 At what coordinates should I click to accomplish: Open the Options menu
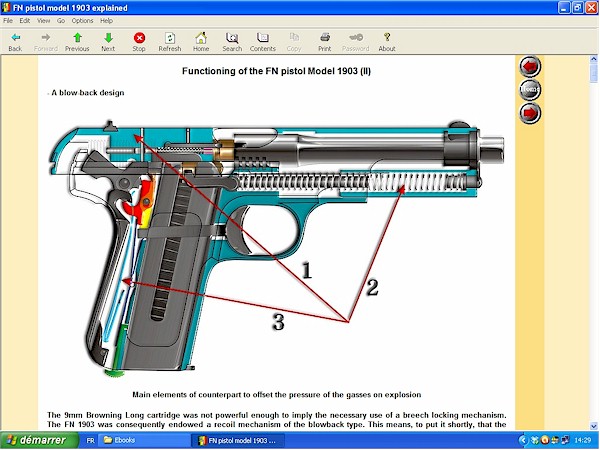82,21
